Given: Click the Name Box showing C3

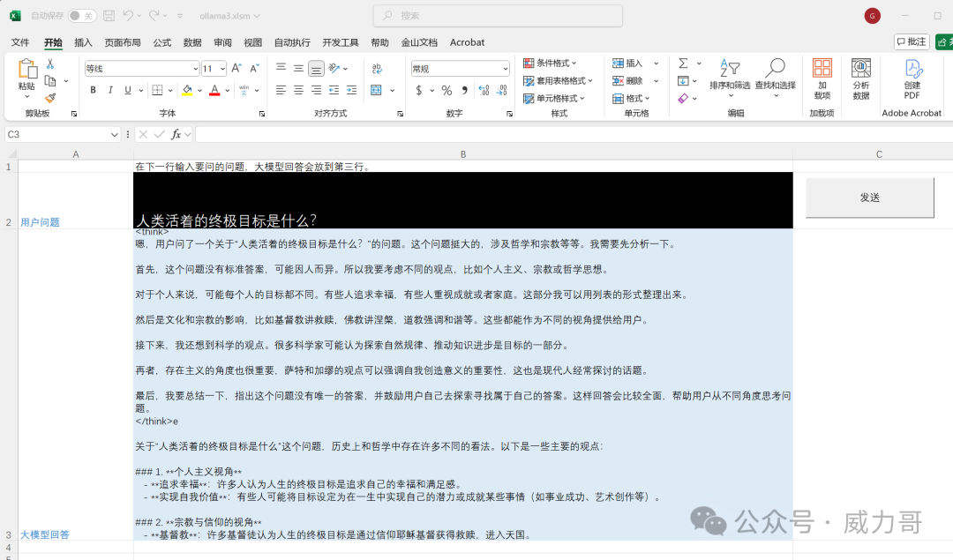Looking at the screenshot, I should [x=57, y=134].
